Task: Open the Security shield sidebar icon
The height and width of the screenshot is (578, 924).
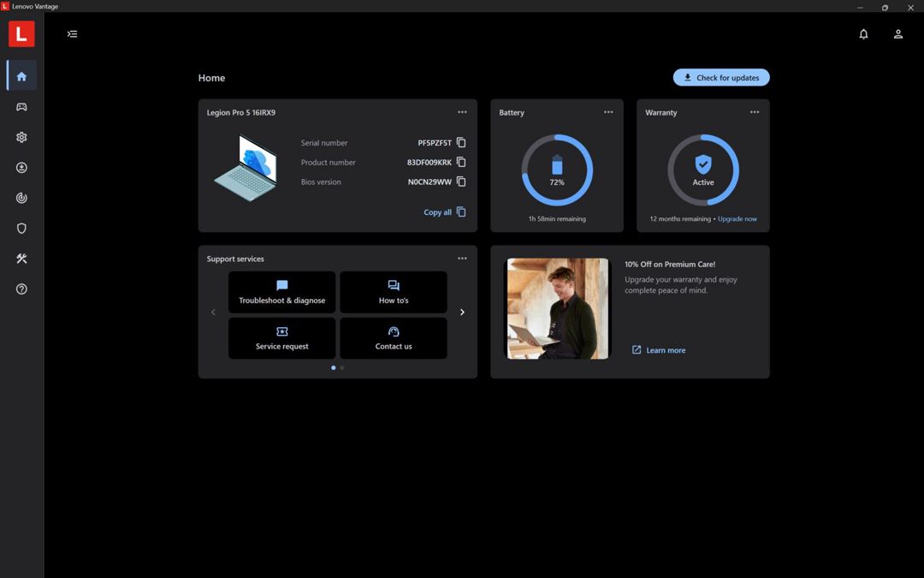Action: 21,229
